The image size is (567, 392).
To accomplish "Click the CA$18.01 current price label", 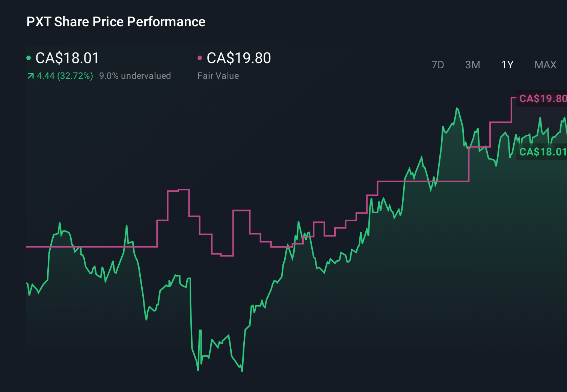I will pyautogui.click(x=67, y=58).
